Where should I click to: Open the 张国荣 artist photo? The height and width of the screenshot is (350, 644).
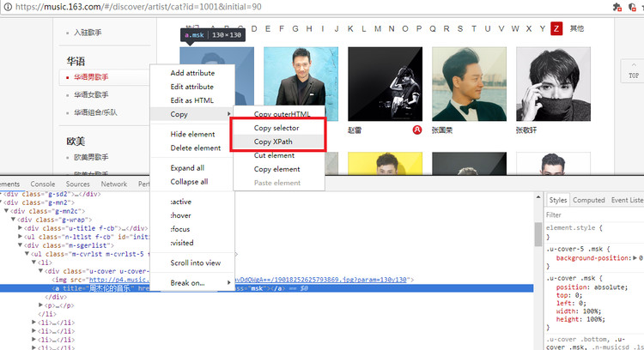[x=469, y=84]
